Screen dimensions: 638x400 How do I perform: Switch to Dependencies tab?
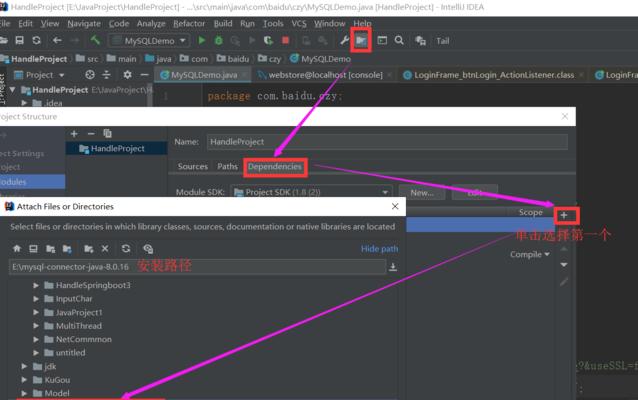(x=275, y=167)
